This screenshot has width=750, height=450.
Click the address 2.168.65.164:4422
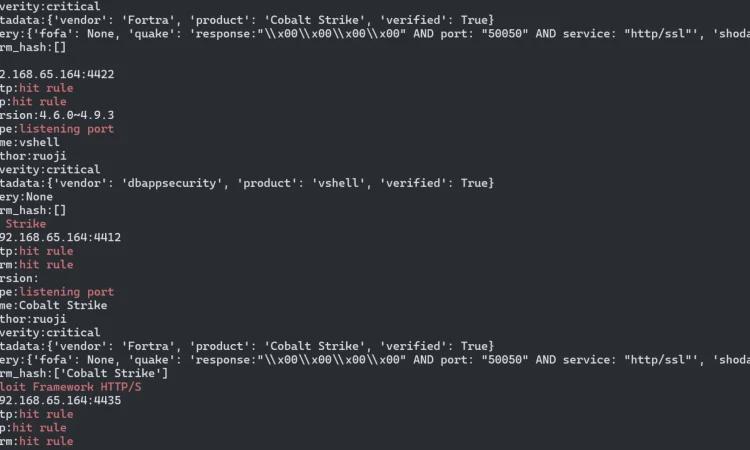(57, 75)
